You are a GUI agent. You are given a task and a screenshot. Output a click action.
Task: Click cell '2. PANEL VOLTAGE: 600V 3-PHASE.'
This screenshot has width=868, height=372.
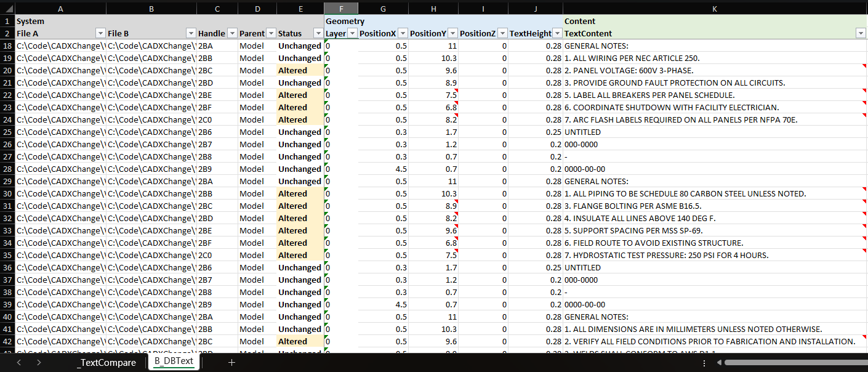coord(715,70)
